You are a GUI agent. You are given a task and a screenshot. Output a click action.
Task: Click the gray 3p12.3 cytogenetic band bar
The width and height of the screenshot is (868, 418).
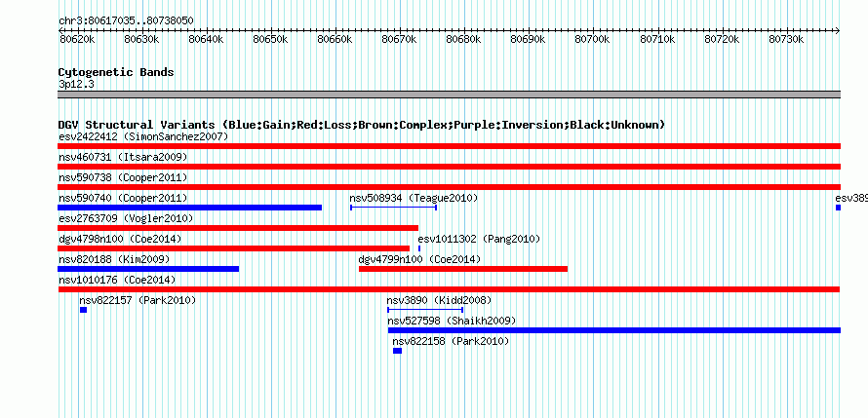449,95
